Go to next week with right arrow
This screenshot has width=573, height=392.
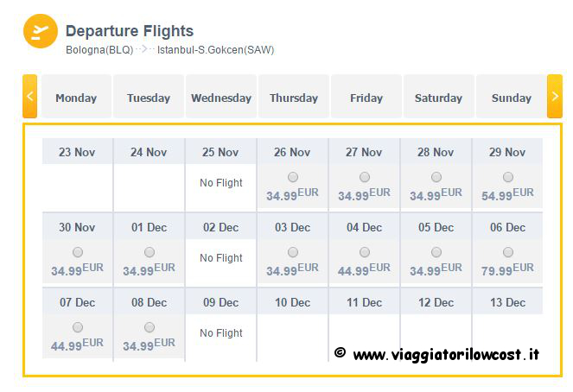click(555, 97)
